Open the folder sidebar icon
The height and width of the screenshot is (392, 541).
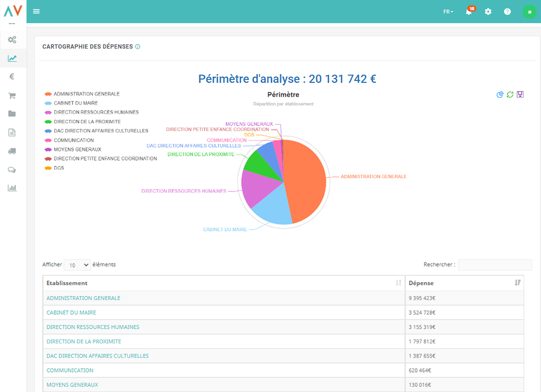tap(12, 114)
